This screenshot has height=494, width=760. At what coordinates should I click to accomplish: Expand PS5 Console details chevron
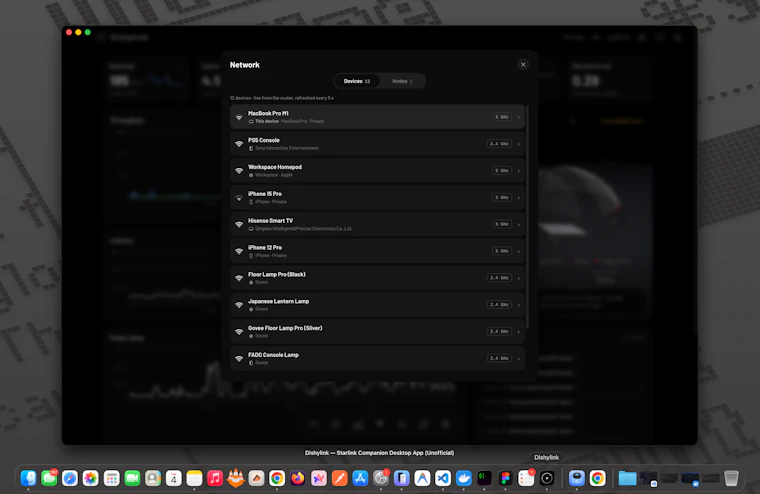[518, 144]
